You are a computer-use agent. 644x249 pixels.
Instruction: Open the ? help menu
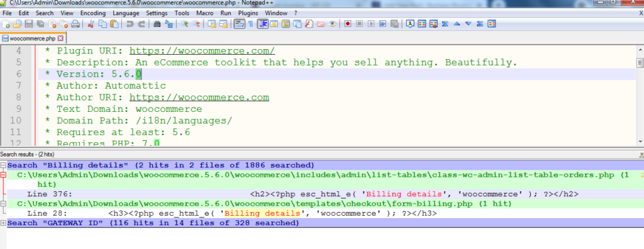296,13
